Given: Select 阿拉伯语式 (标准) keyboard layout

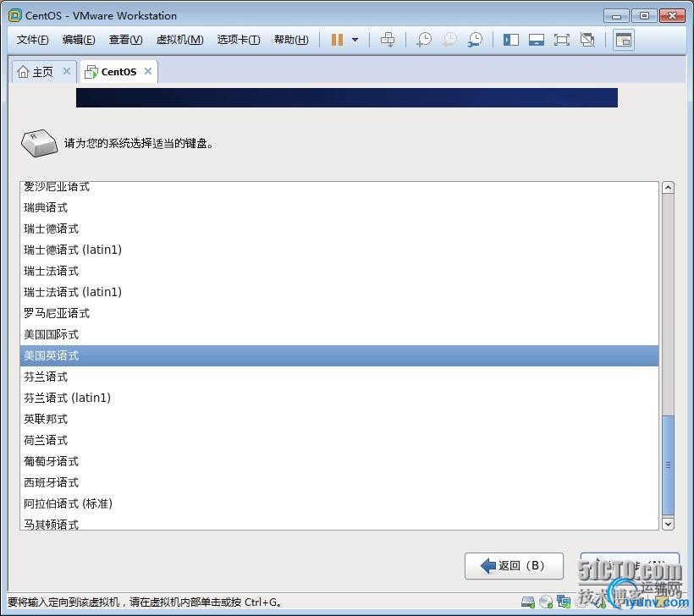Looking at the screenshot, I should coord(339,503).
